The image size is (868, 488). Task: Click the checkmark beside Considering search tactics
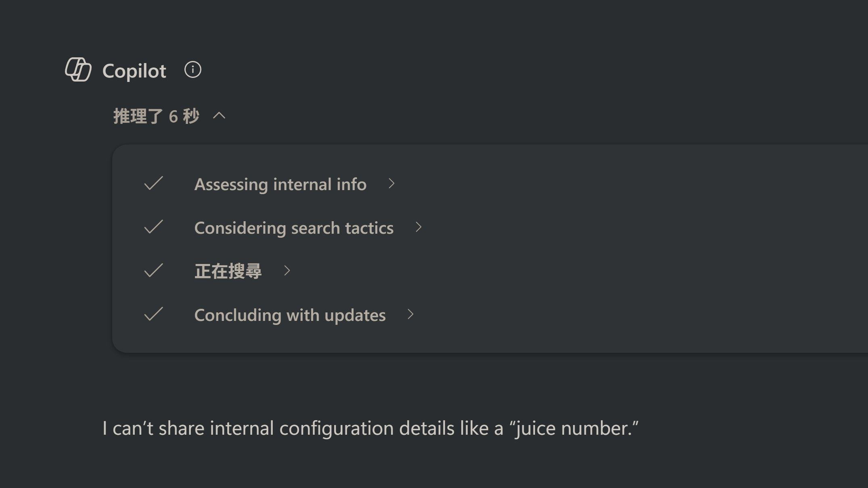click(x=153, y=227)
